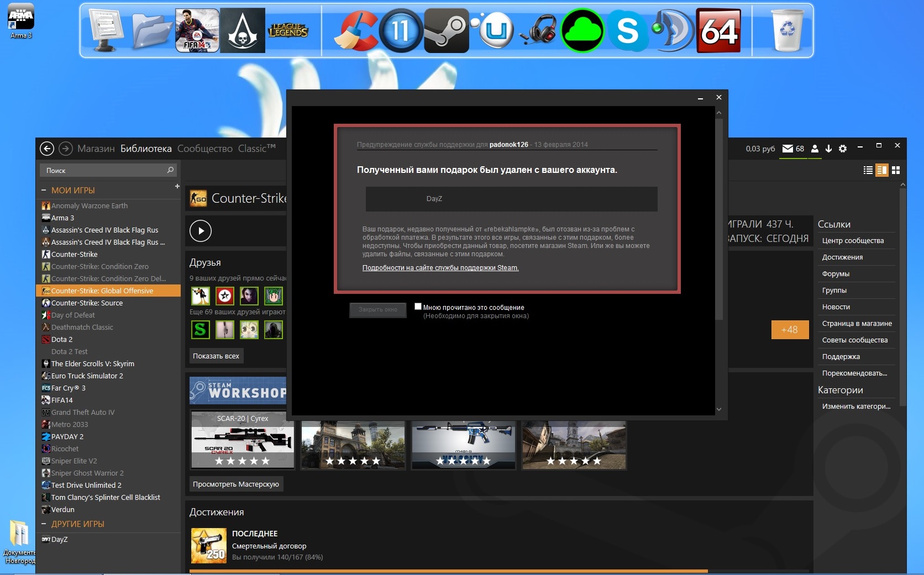Open the green cloud app in the dock

582,30
